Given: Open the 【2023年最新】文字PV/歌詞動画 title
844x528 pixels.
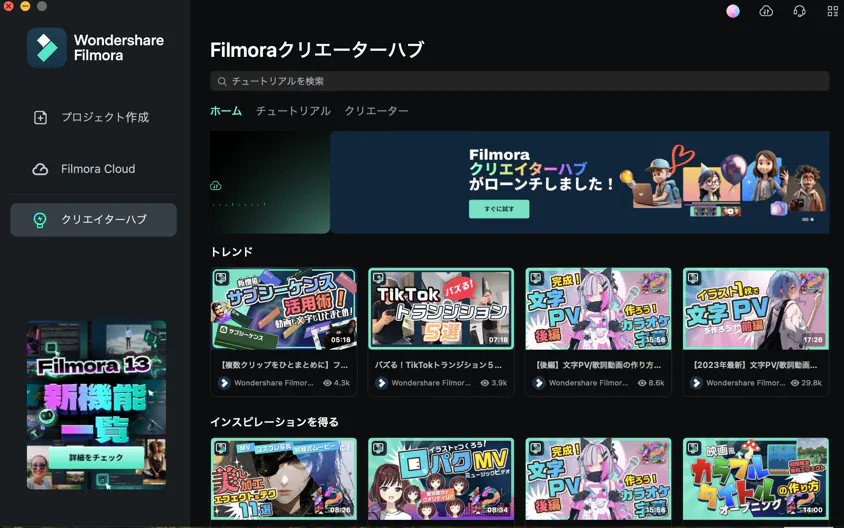Looking at the screenshot, I should 755,365.
